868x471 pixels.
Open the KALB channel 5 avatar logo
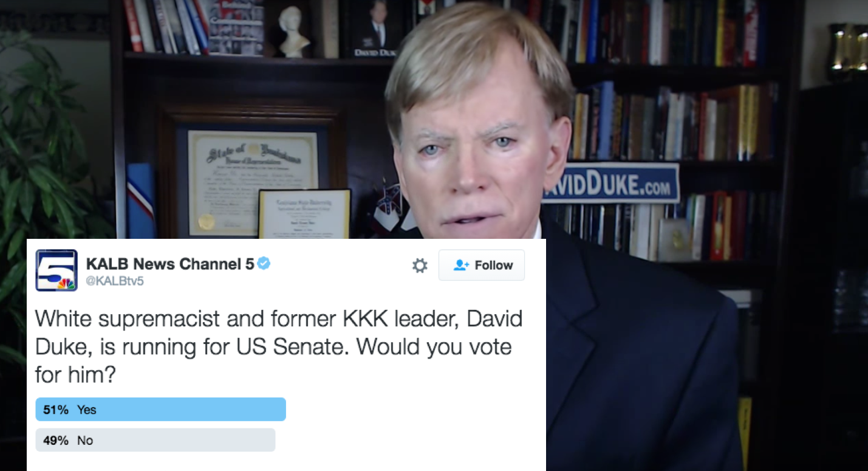tap(56, 270)
